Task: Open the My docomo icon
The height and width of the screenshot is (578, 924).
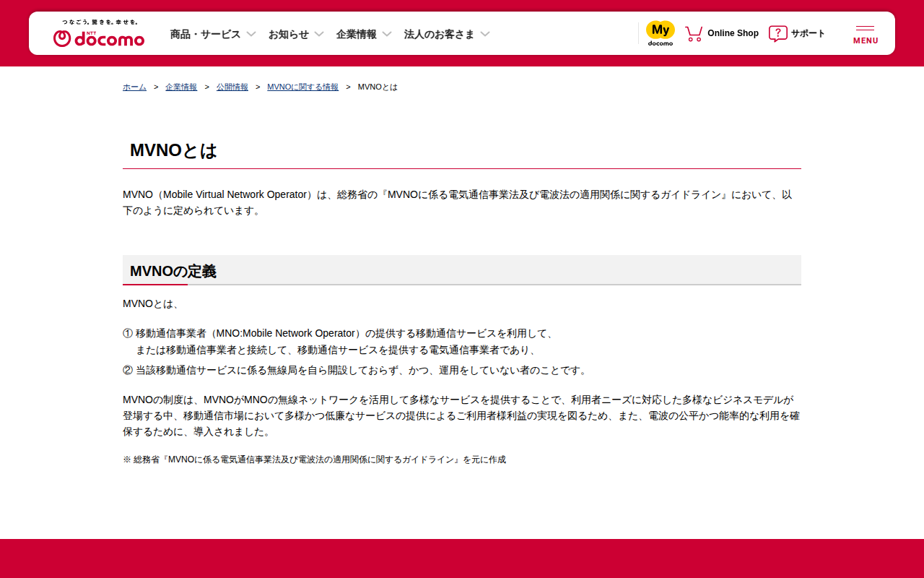Action: pos(660,33)
